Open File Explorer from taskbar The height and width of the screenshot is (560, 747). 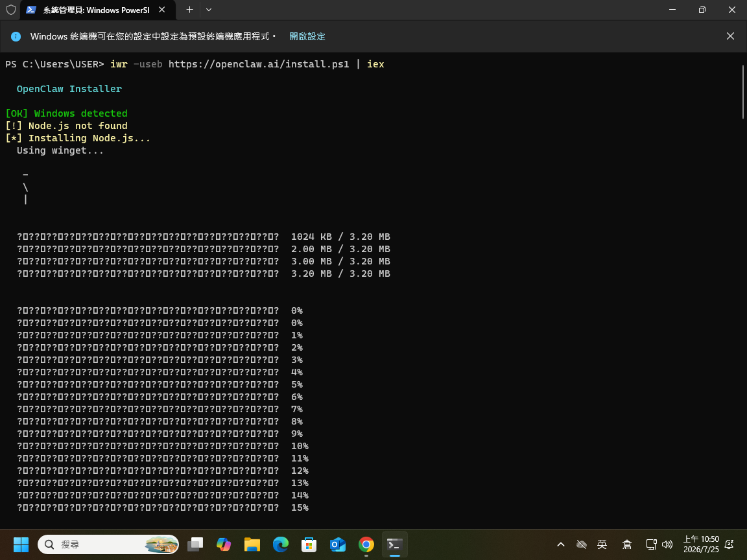(x=252, y=544)
